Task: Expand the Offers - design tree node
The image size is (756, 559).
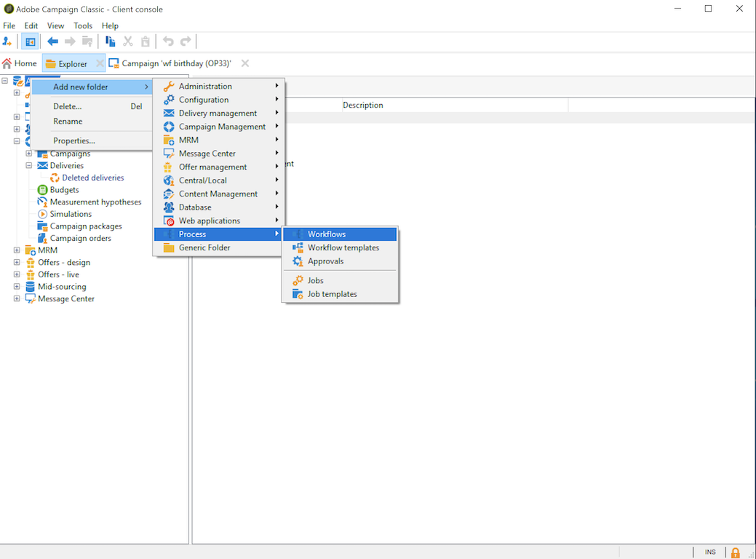Action: coord(17,262)
